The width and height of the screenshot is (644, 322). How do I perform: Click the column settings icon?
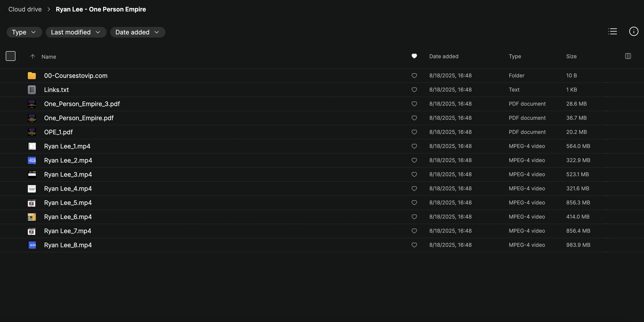(x=628, y=56)
